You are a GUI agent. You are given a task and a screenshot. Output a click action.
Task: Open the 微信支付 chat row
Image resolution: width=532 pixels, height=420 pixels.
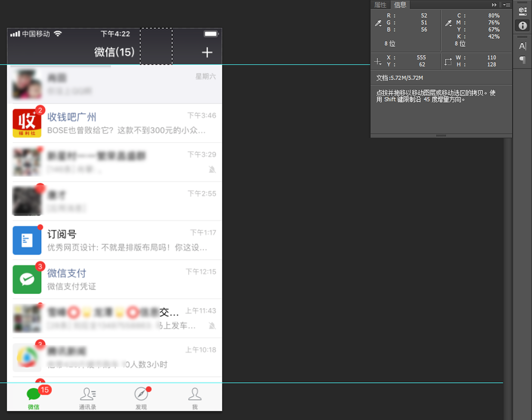(114, 279)
